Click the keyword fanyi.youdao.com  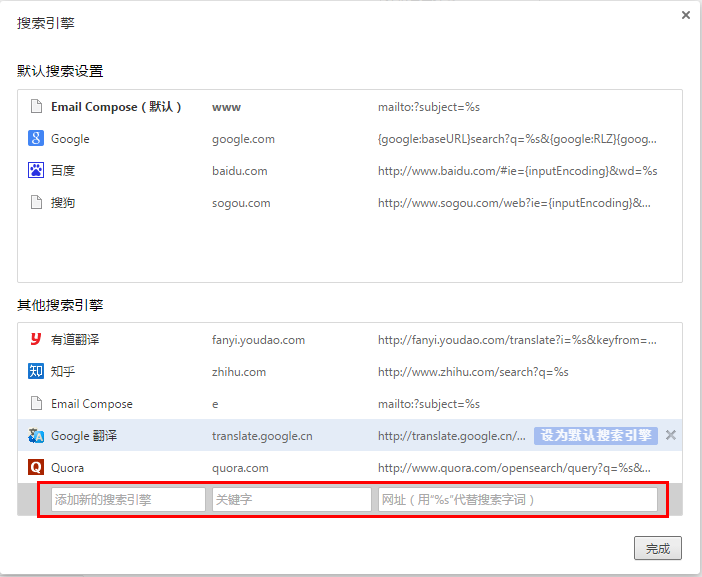point(258,340)
